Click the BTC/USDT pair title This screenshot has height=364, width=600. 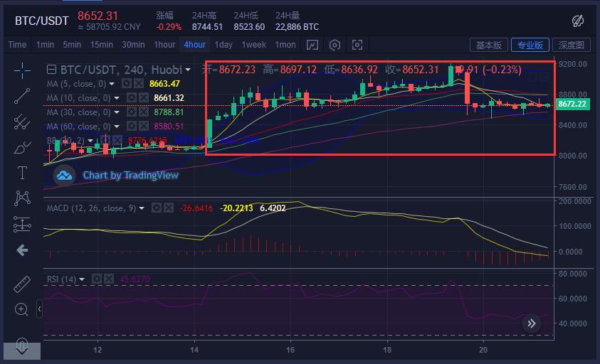[x=42, y=21]
